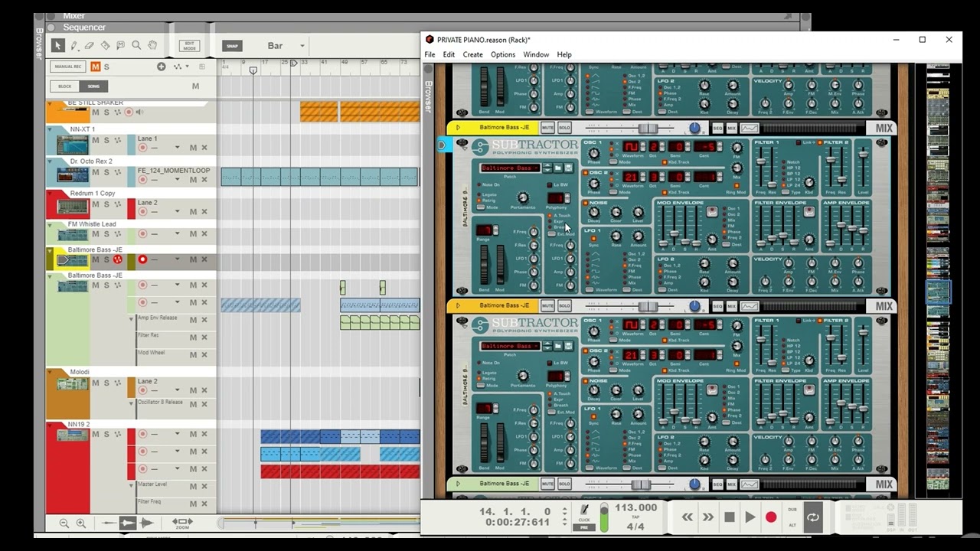The image size is (980, 551).
Task: Collapse the Dr. Octo Rex 2 track
Action: 51,162
